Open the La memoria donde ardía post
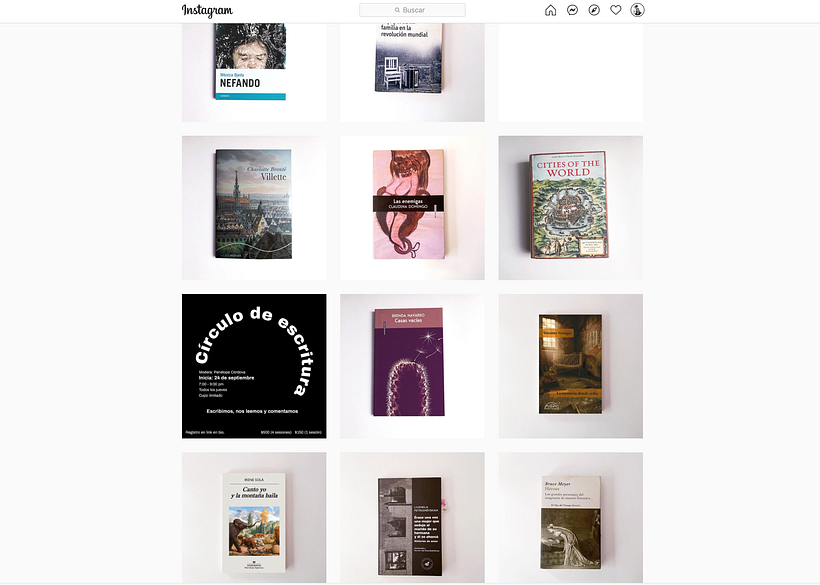Screen dimensions: 820x585 tap(571, 366)
